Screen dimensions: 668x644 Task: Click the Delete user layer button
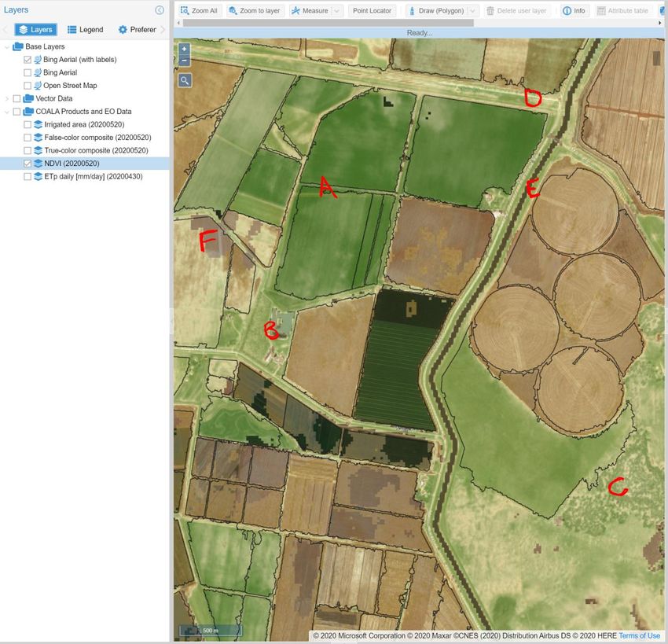pos(516,11)
